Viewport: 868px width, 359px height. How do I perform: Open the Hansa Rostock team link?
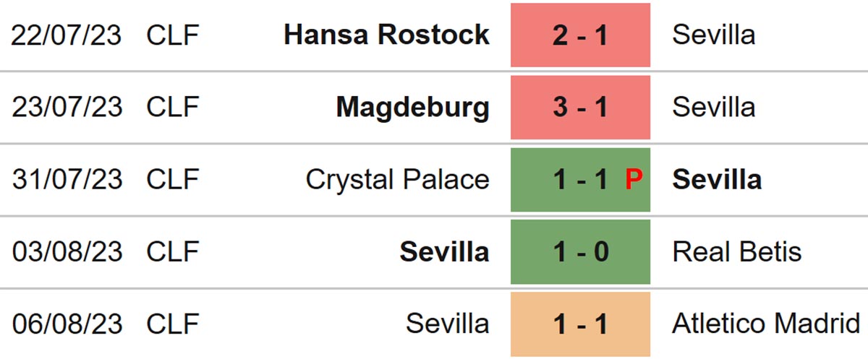[x=386, y=35]
